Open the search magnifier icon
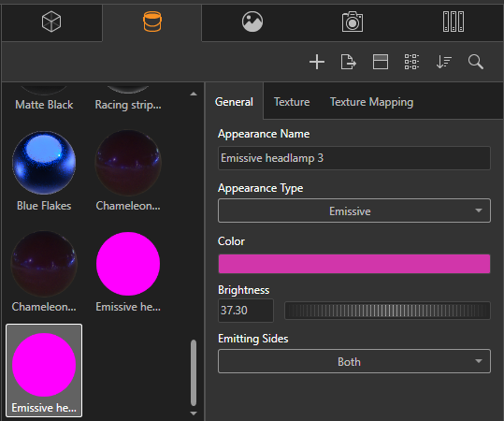 pos(476,62)
